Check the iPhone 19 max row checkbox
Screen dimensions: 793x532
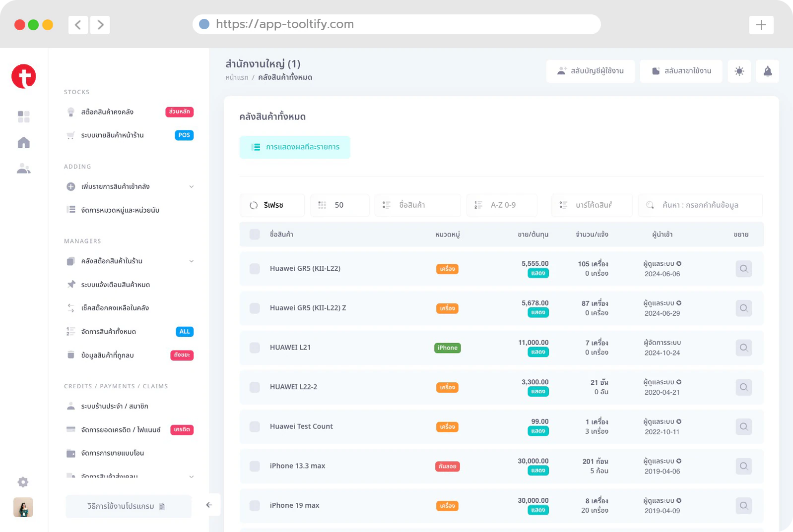255,506
